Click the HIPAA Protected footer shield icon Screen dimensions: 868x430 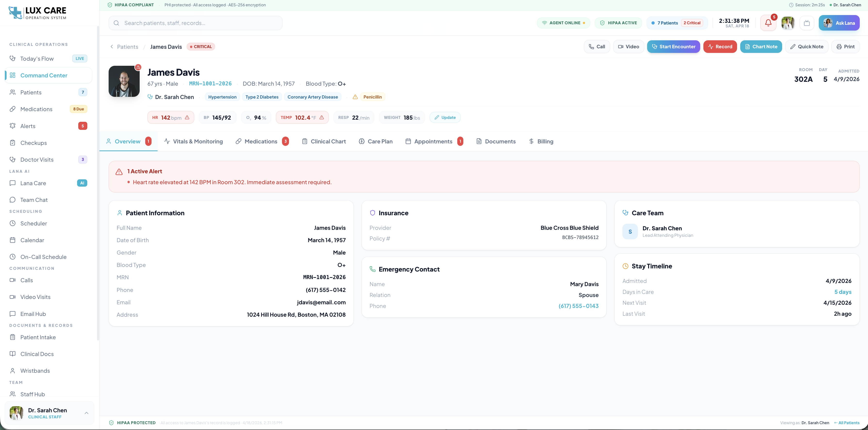pyautogui.click(x=111, y=423)
